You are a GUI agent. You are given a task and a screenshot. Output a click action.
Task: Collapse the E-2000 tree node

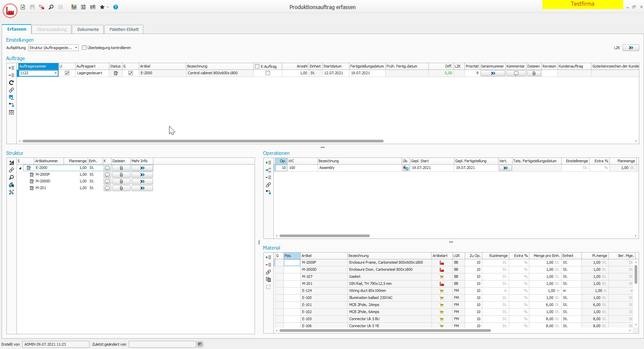pyautogui.click(x=20, y=168)
